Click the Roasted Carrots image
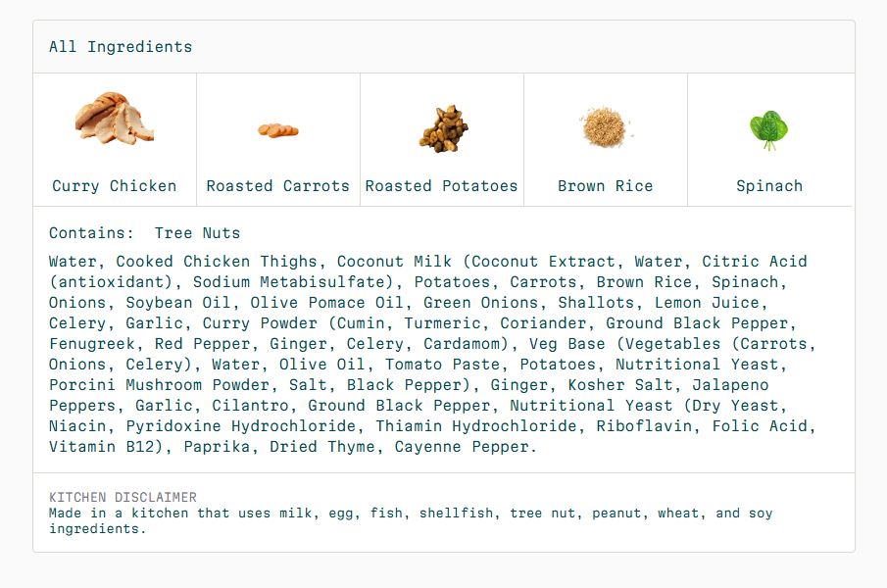The image size is (887, 588). point(278,130)
